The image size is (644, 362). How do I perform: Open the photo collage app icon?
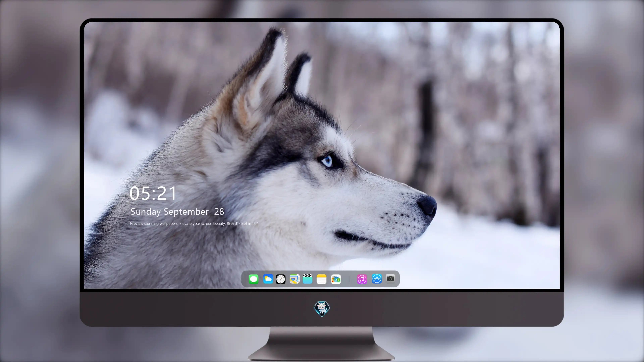[336, 279]
